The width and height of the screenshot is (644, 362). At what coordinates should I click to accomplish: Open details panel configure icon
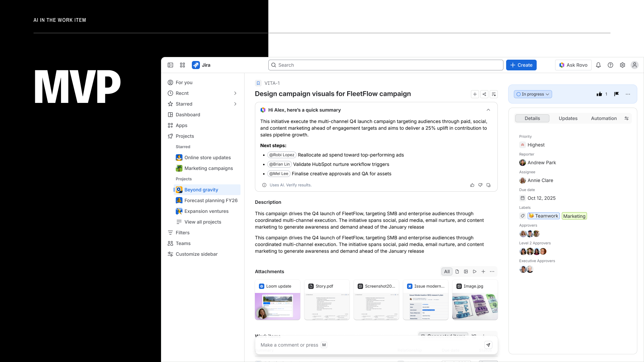[627, 118]
